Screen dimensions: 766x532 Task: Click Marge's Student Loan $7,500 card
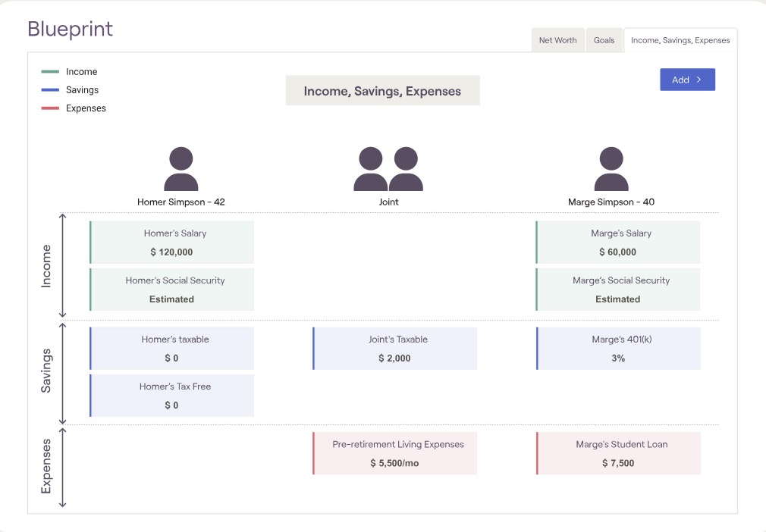tap(618, 453)
